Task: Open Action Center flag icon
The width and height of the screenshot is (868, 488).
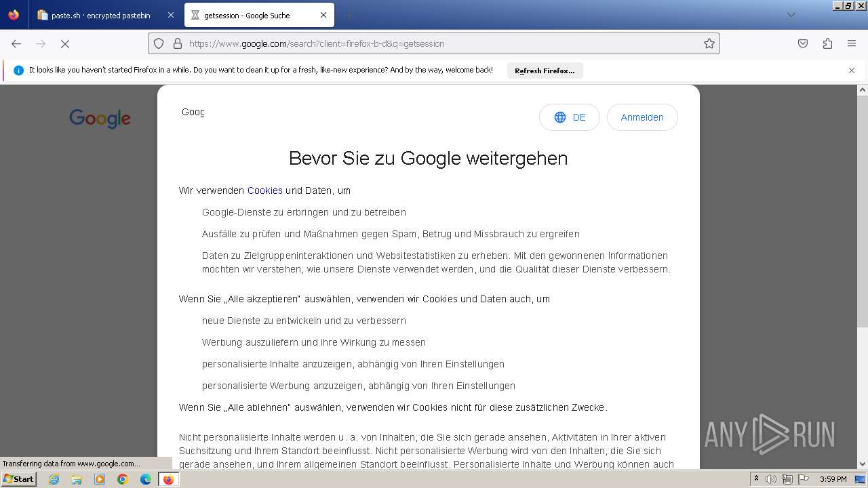Action: coord(803,479)
